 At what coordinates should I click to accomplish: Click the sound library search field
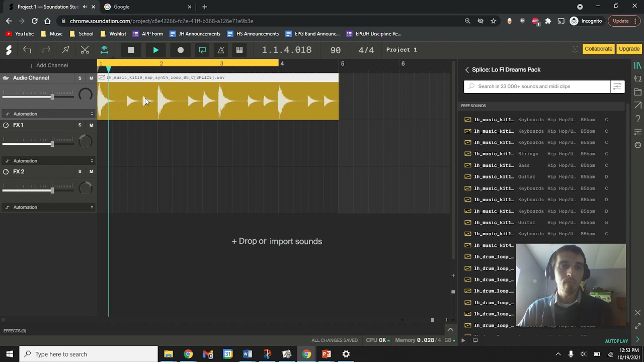(x=537, y=86)
